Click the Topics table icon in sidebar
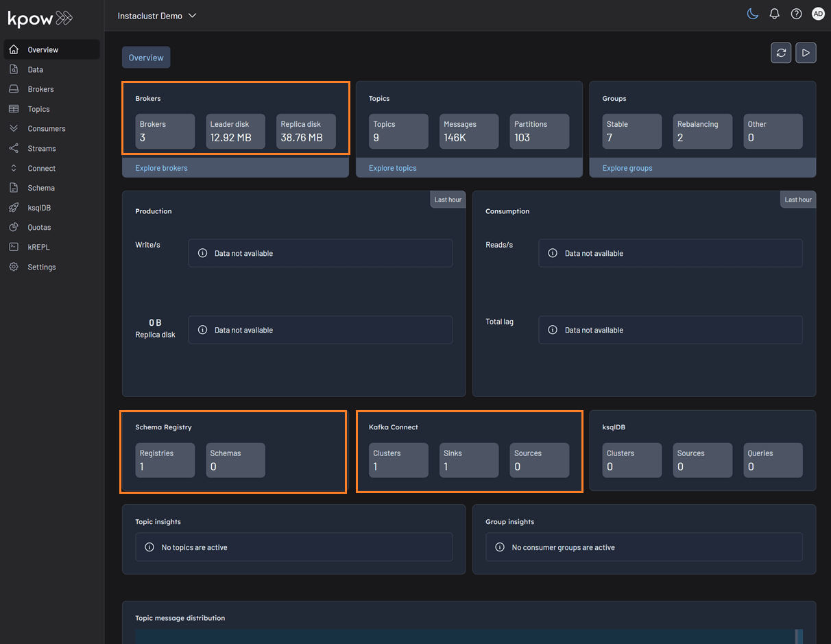Screen dimensions: 831x644 click(14, 109)
